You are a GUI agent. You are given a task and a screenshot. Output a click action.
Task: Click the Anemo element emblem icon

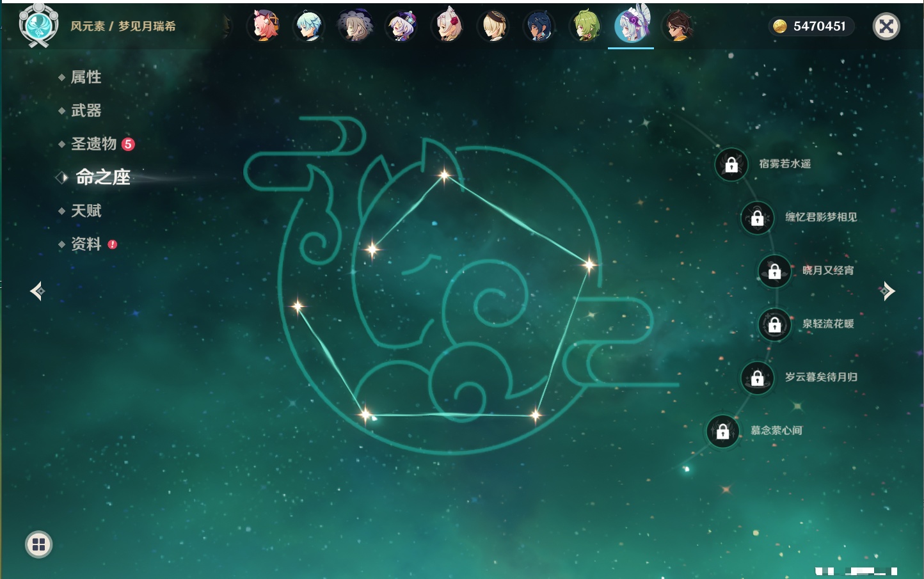[x=38, y=25]
